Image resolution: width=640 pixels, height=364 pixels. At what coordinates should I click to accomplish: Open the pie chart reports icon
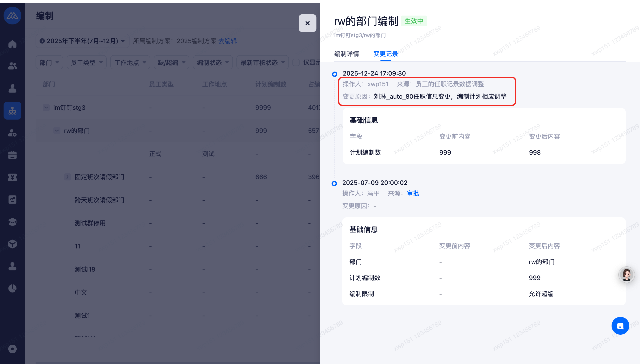coord(12,288)
